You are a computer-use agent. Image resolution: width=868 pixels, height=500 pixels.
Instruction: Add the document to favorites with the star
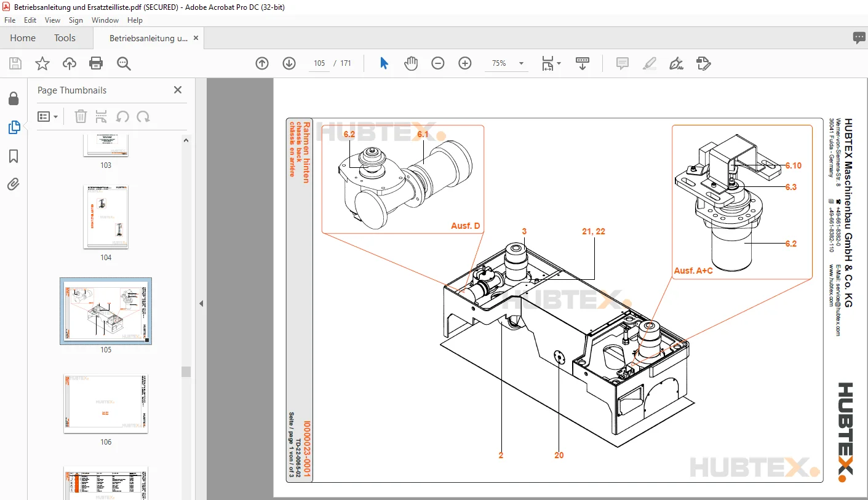click(x=42, y=63)
